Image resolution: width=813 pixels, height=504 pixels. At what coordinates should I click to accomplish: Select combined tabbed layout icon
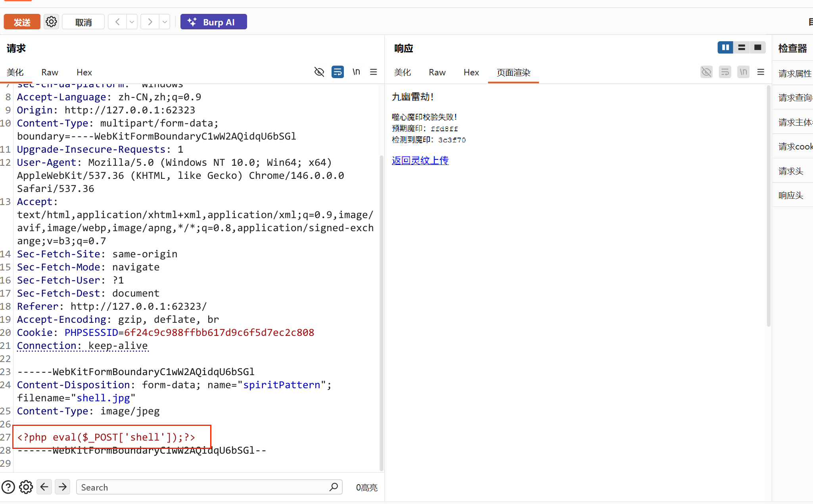[x=757, y=48]
